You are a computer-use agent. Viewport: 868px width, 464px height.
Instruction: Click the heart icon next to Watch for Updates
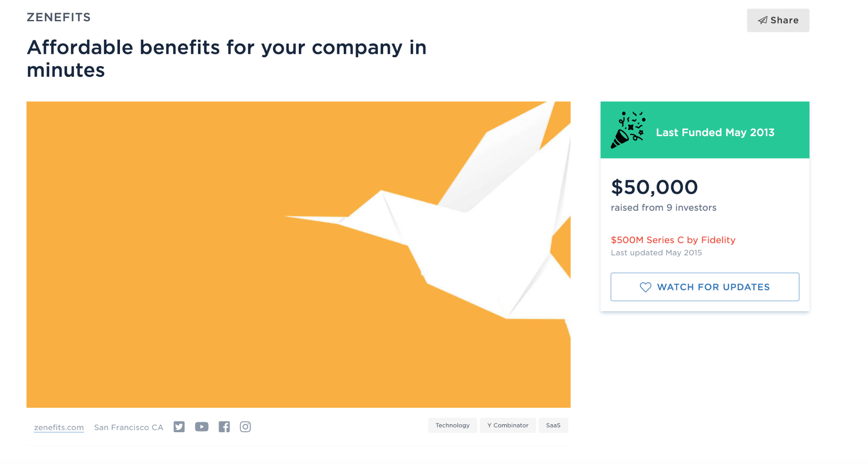click(645, 287)
